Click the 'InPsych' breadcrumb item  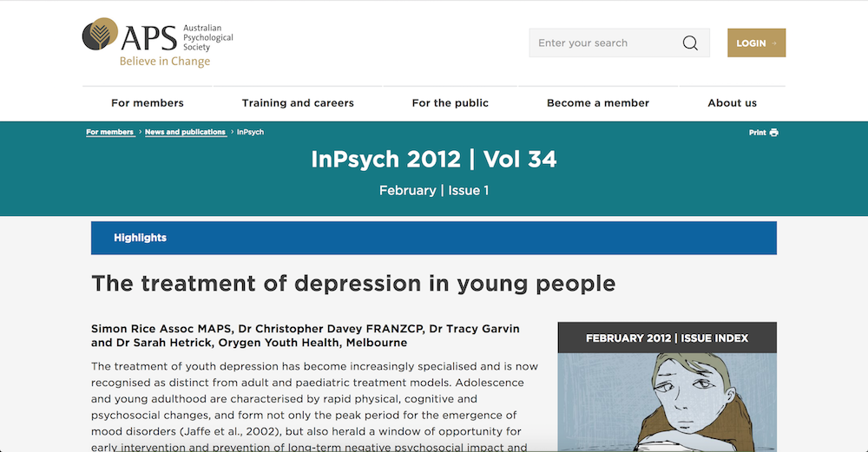[x=250, y=133]
